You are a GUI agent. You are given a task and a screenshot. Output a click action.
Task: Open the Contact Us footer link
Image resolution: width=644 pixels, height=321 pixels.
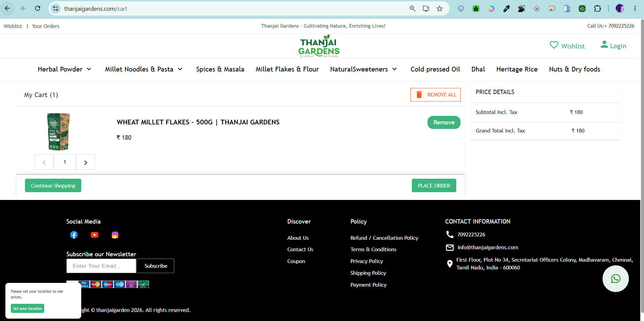click(x=300, y=249)
